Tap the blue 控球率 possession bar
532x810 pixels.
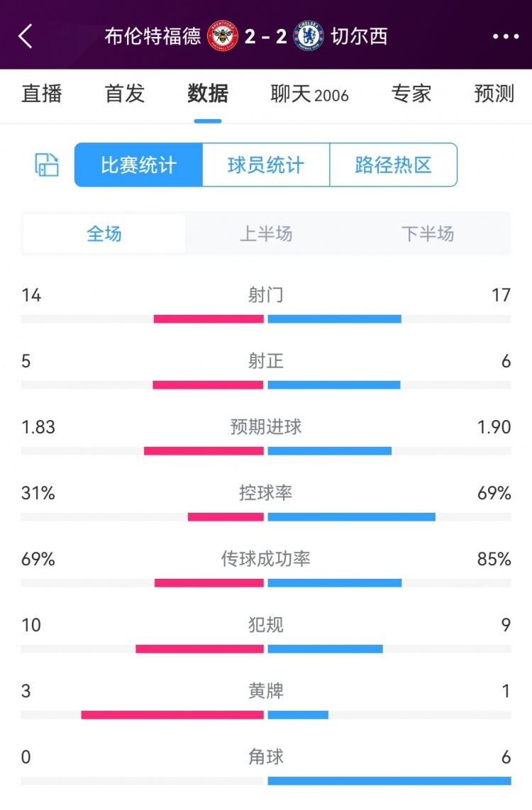[x=352, y=516]
